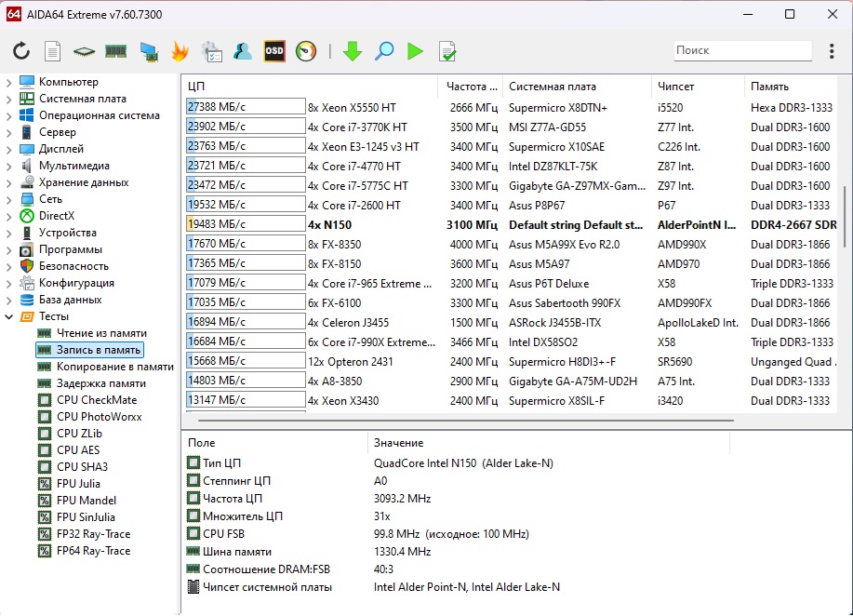853x616 pixels.
Task: Focus the Поиск search field
Action: click(742, 50)
